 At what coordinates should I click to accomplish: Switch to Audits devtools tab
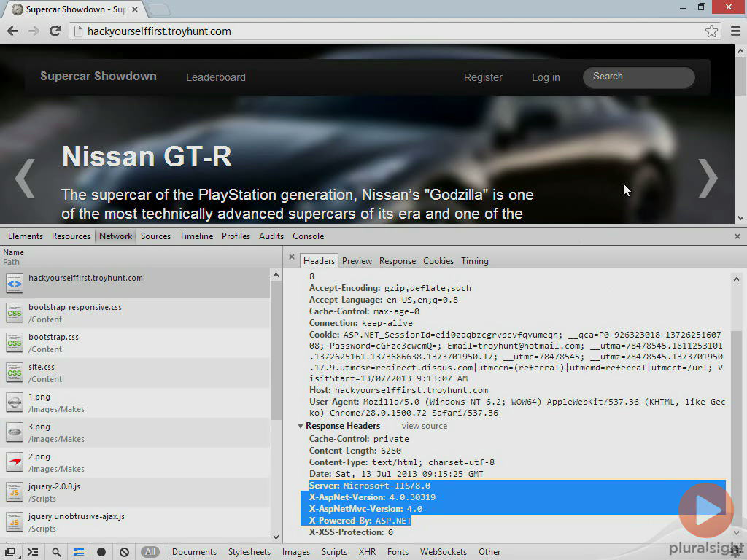click(271, 236)
